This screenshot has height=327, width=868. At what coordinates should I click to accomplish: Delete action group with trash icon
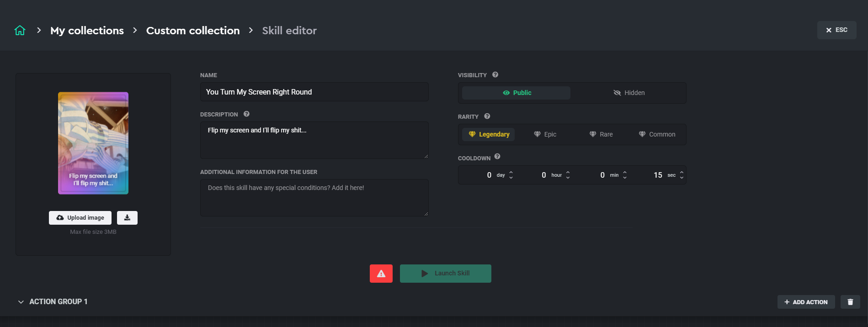pyautogui.click(x=850, y=302)
